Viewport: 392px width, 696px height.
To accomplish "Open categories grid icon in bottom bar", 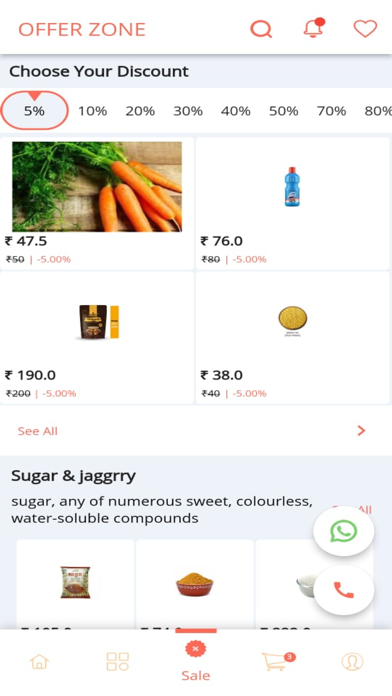I will [x=118, y=661].
